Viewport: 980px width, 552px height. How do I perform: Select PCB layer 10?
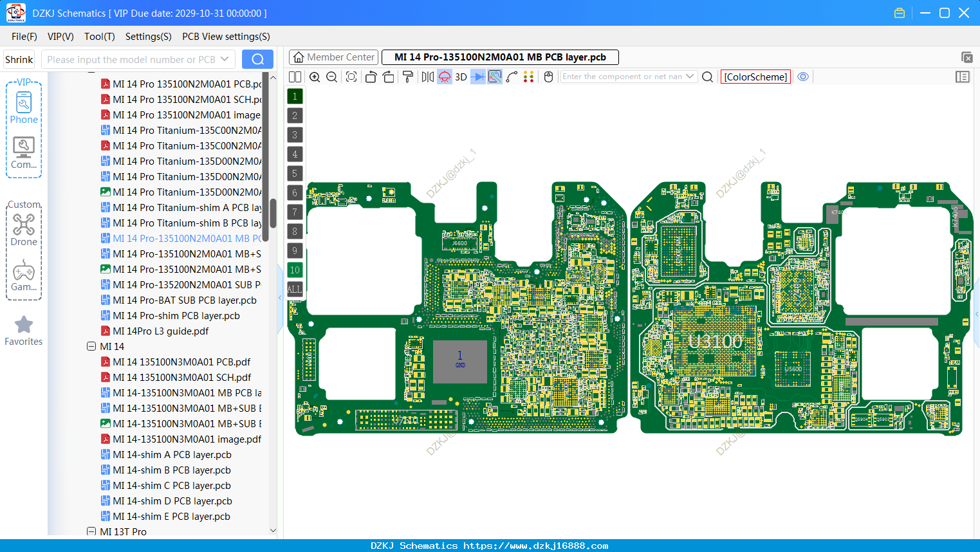295,270
